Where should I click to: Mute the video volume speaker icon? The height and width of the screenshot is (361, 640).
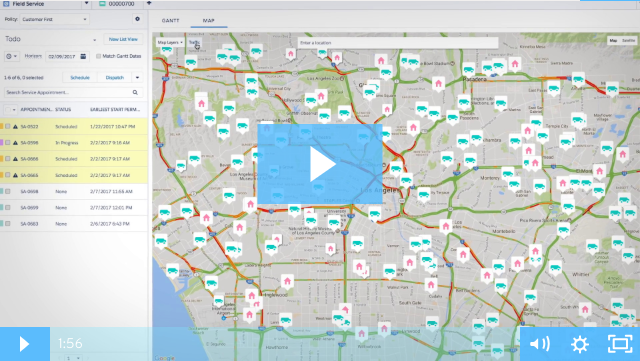tap(539, 344)
